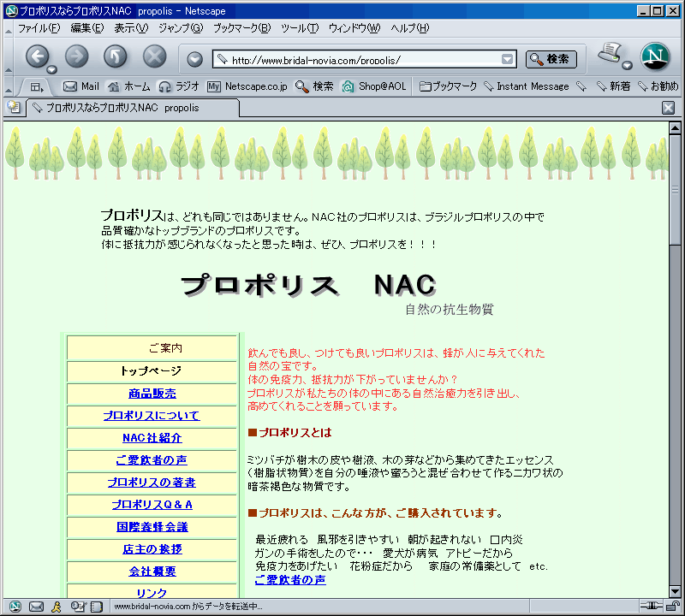Stop loading with the X Stop button
This screenshot has height=616, width=685.
point(155,56)
